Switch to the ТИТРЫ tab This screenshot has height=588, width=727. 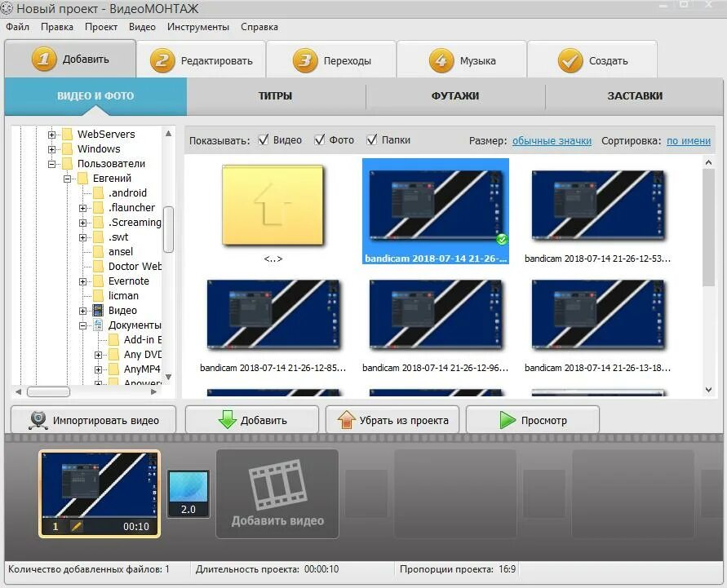276,96
